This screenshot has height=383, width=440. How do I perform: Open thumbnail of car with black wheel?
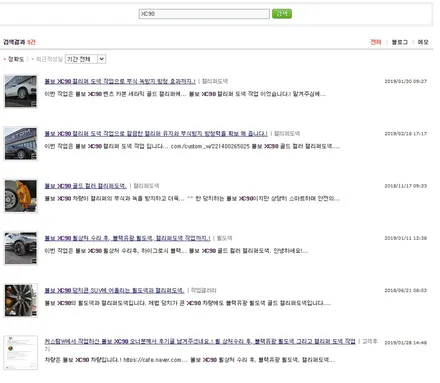point(21,248)
